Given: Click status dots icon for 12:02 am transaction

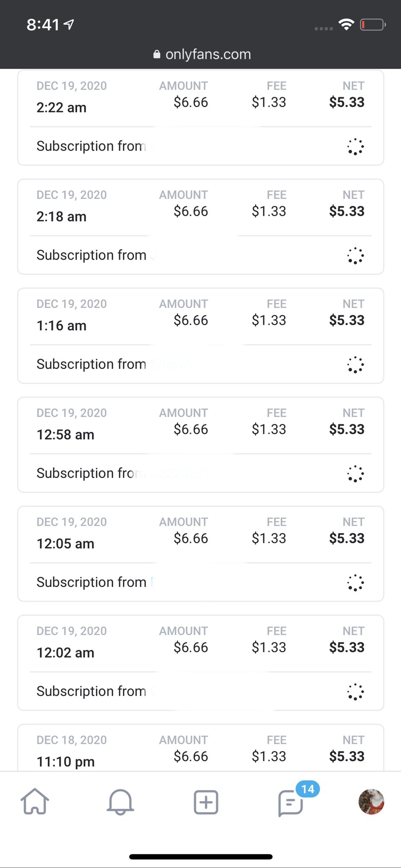Looking at the screenshot, I should [x=355, y=692].
